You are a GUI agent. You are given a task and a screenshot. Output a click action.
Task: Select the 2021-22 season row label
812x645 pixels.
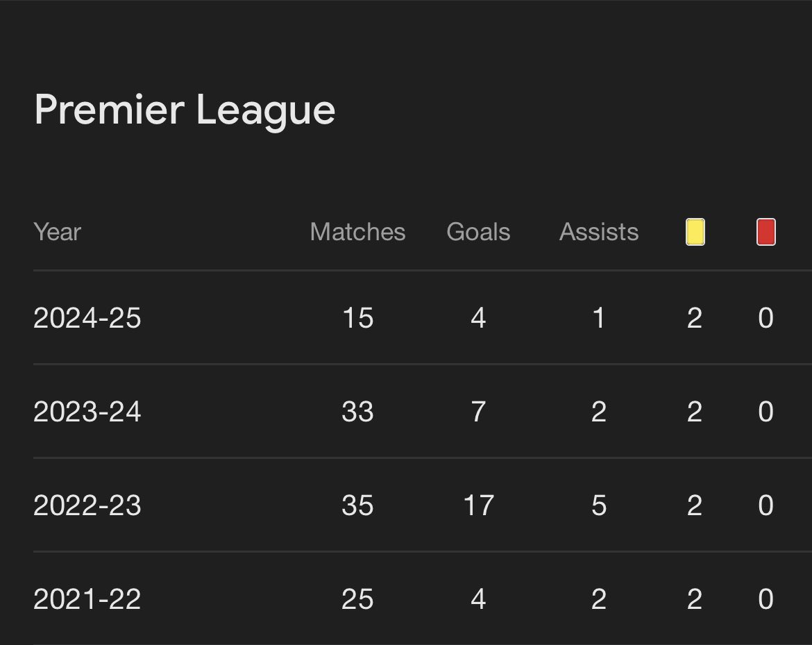click(x=87, y=599)
